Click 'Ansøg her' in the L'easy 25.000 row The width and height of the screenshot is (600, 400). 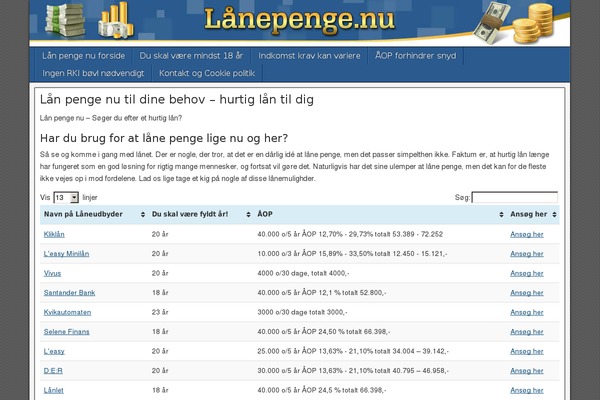(x=527, y=351)
